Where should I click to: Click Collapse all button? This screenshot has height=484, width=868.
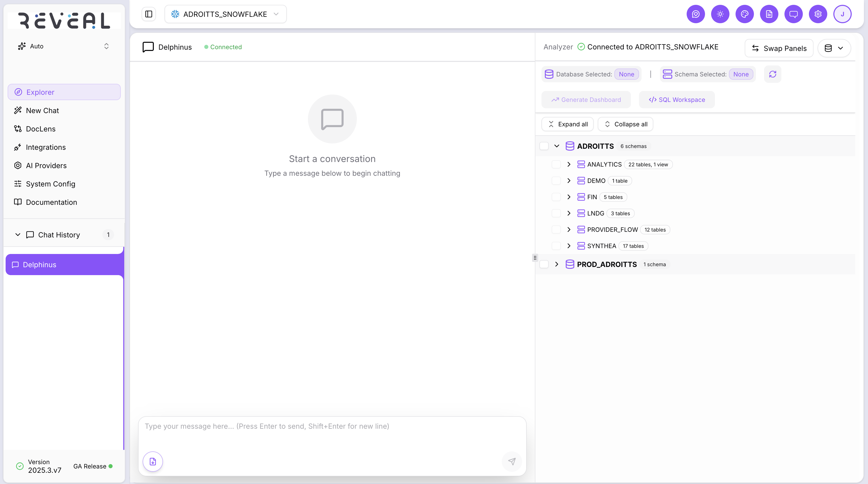tap(625, 124)
